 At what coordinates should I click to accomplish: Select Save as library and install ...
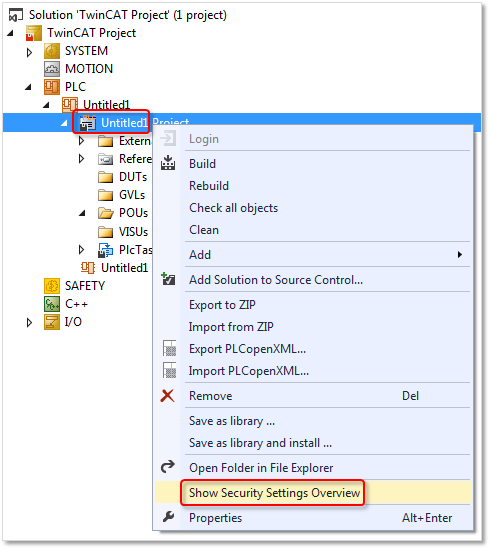pyautogui.click(x=313, y=443)
